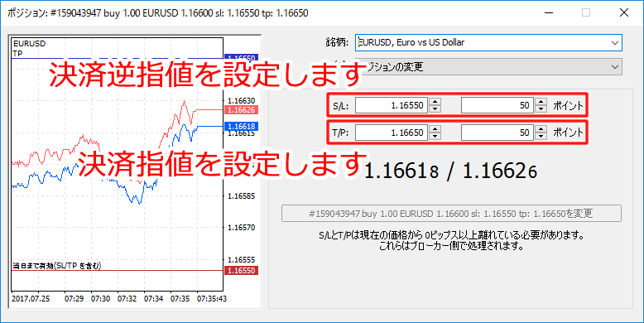Click the S/L price input field 1.16550
The width and height of the screenshot is (644, 323).
click(392, 105)
